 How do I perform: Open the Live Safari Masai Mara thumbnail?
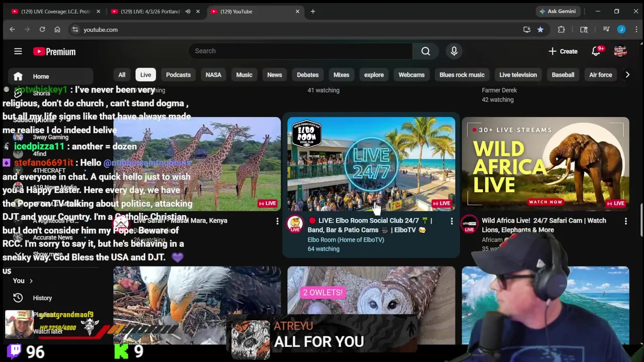197,164
